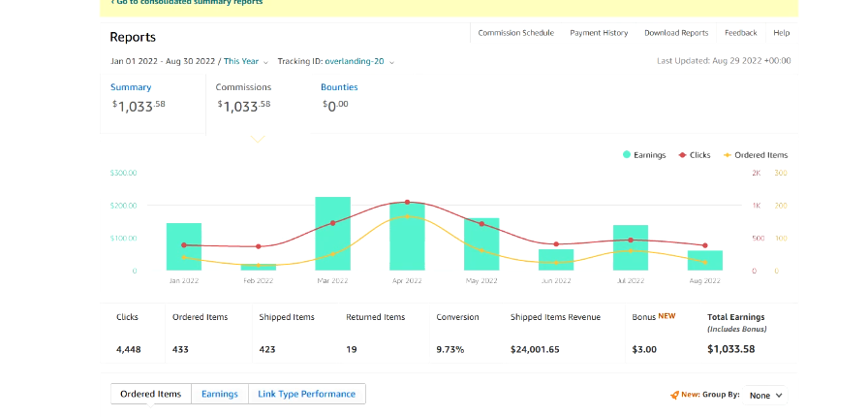Expand the overlanding-20 Tracking ID dropdown
Image resolution: width=868 pixels, height=417 pixels.
[x=359, y=61]
